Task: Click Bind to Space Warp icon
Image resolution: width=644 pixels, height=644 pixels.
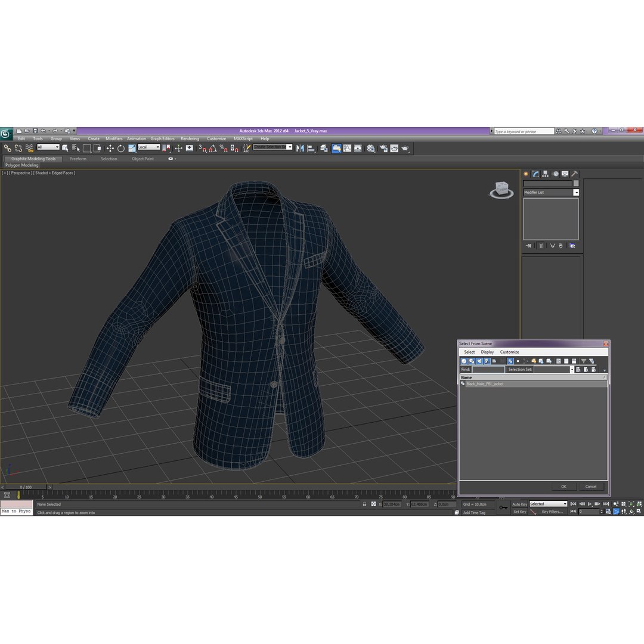Action: click(29, 148)
